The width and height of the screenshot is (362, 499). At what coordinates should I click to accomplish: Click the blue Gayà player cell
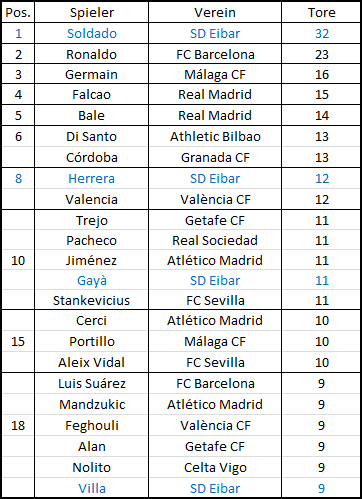(x=91, y=280)
